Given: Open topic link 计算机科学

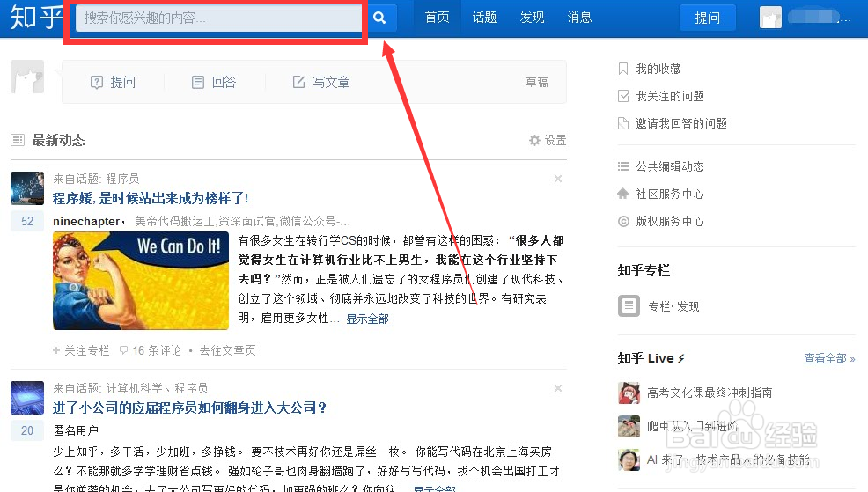Looking at the screenshot, I should pos(134,388).
